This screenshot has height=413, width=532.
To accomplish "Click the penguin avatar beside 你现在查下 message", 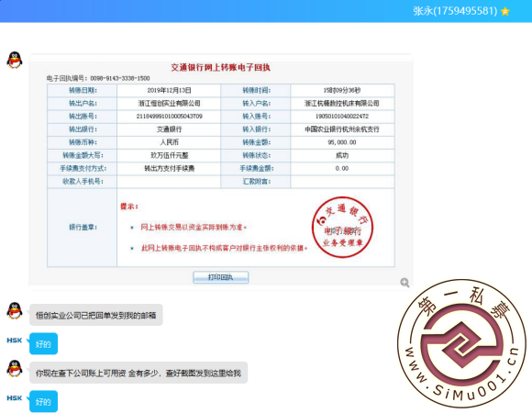I will (x=15, y=369).
